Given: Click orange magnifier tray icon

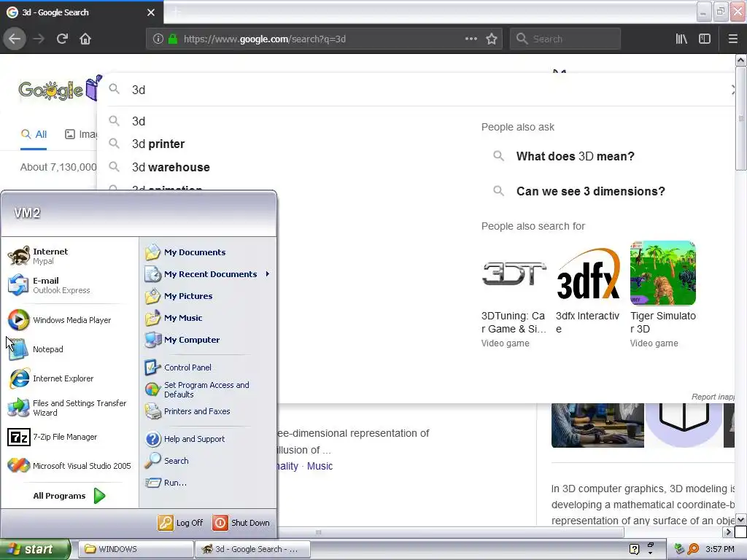Looking at the screenshot, I should pos(693,549).
